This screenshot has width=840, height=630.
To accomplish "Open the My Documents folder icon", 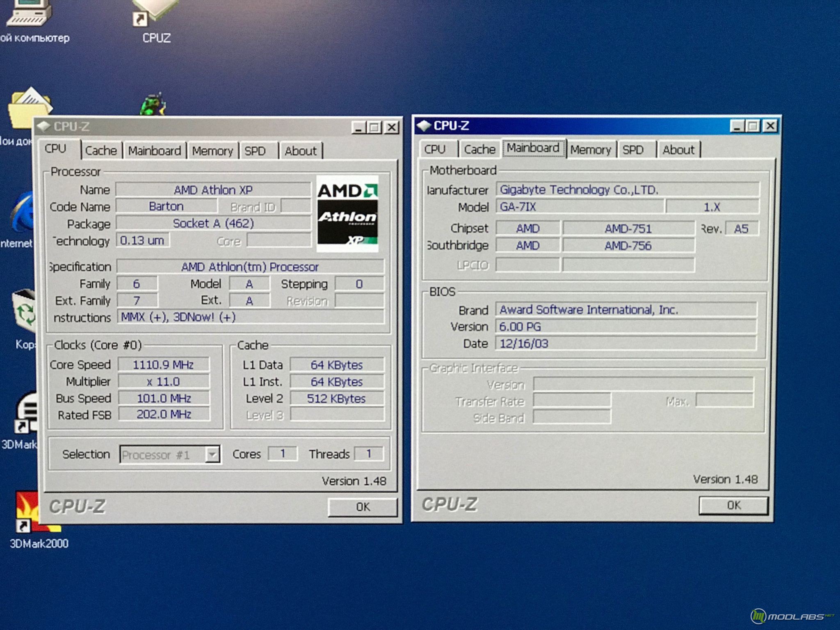I will coord(30,107).
